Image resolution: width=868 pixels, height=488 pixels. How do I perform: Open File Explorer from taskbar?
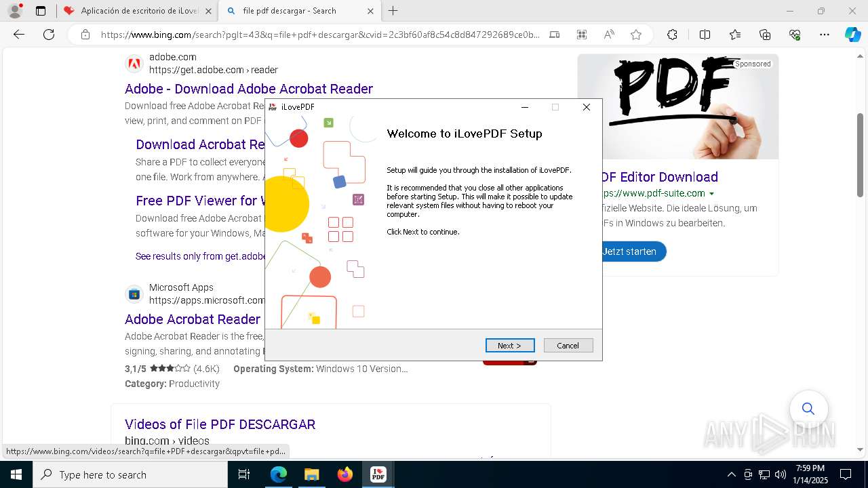click(311, 474)
